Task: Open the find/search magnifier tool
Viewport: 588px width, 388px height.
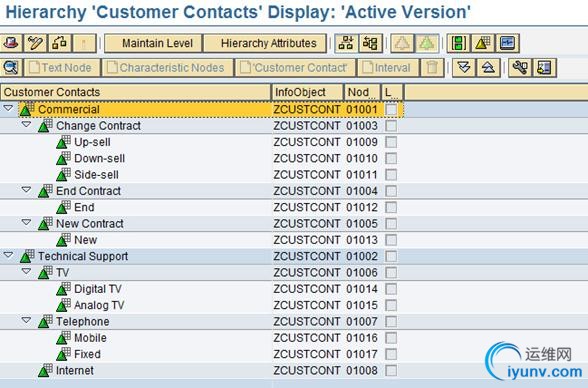Action: 11,68
